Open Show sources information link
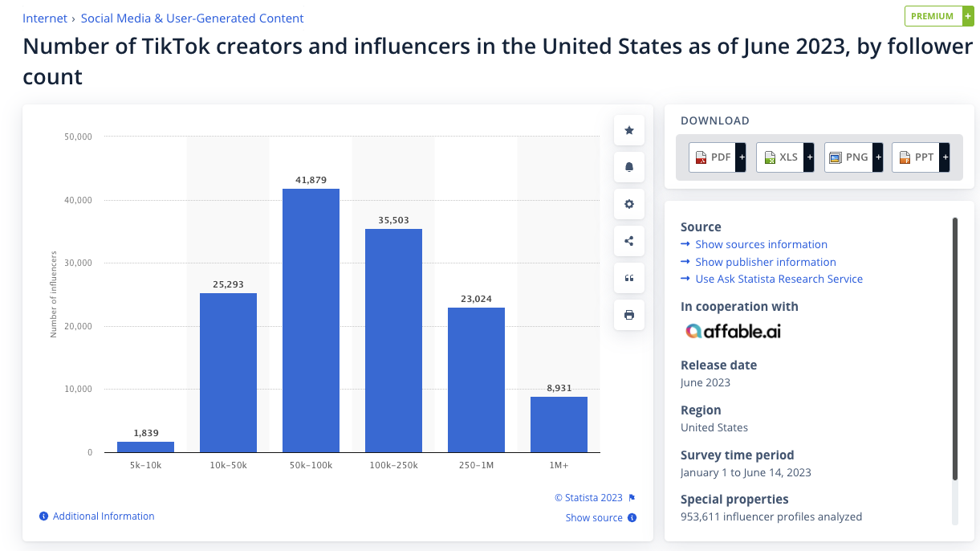Screen dimensions: 980x551 pyautogui.click(x=761, y=244)
